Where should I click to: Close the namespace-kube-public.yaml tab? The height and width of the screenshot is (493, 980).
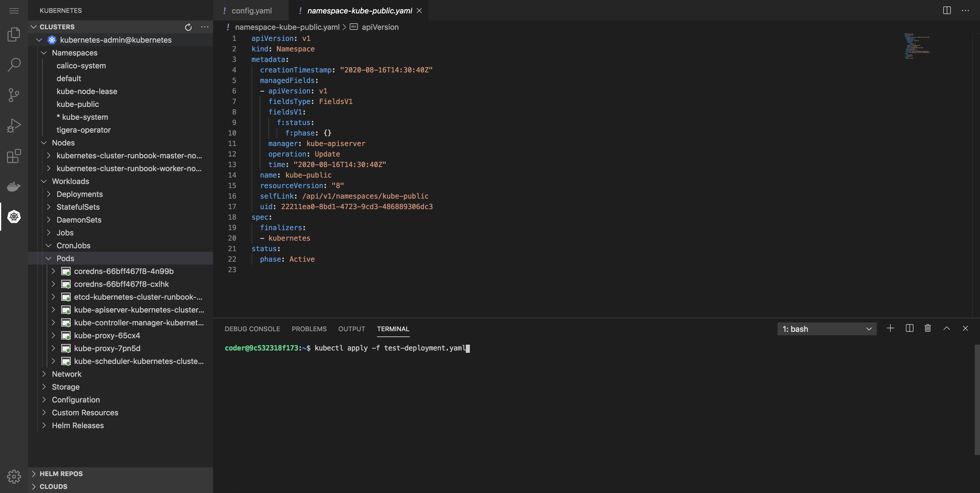tap(419, 11)
